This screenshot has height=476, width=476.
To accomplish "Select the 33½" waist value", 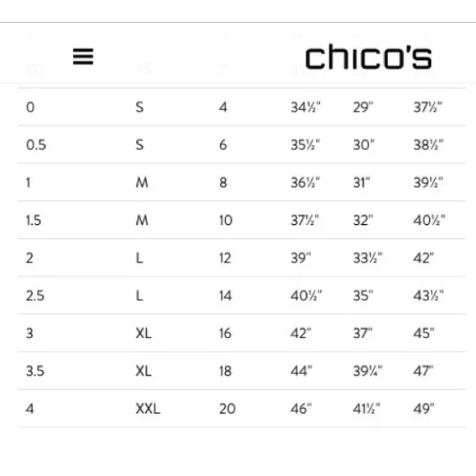I will click(368, 258).
